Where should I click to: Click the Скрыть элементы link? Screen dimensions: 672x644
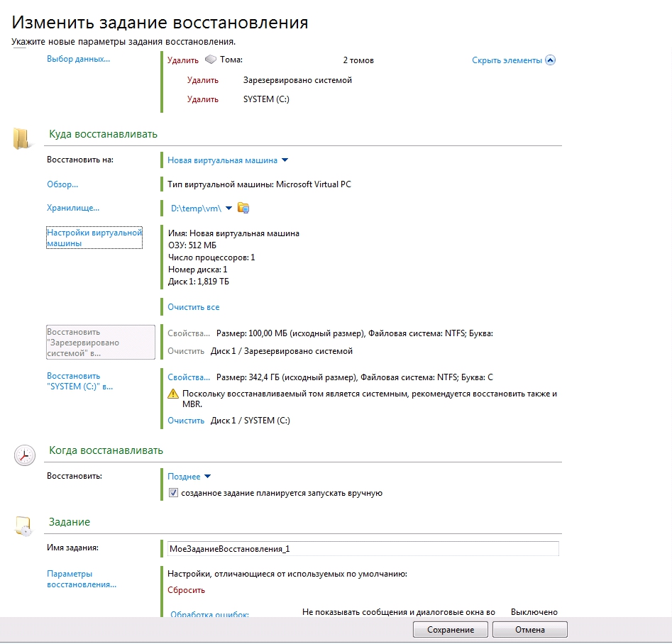(507, 60)
